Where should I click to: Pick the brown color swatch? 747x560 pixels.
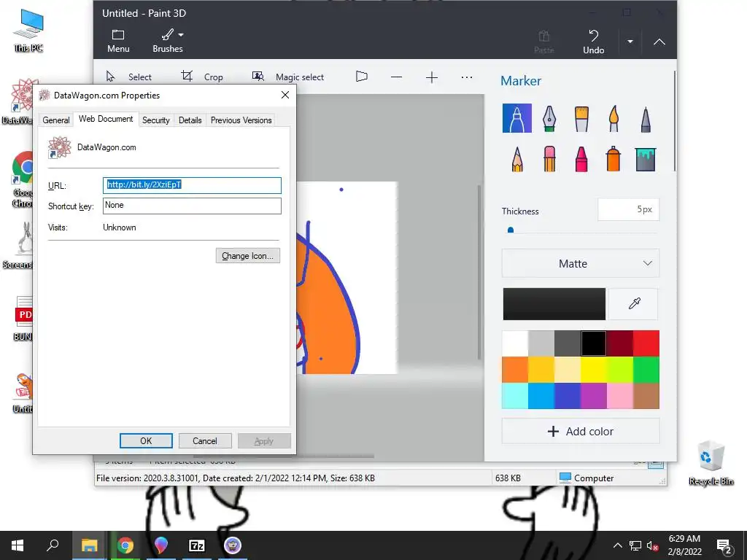pyautogui.click(x=646, y=396)
